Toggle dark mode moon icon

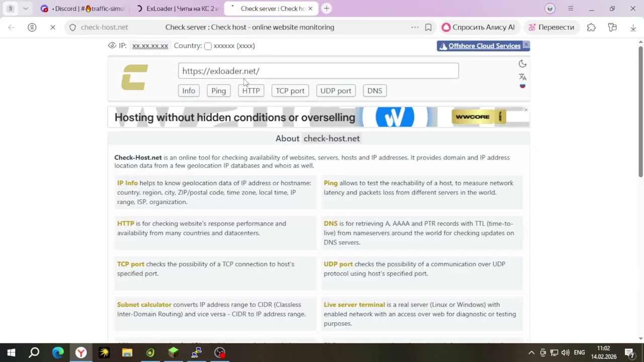(523, 64)
